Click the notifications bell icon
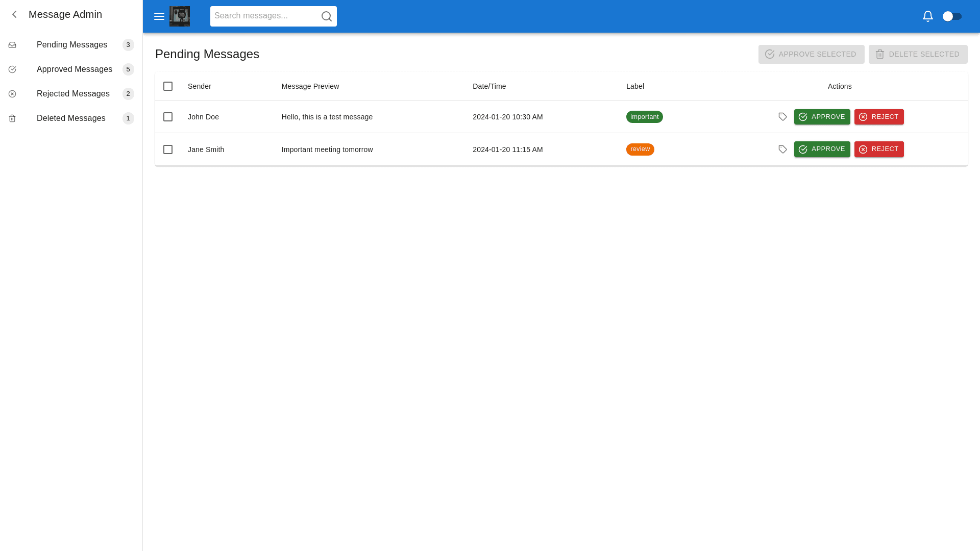 coord(928,16)
